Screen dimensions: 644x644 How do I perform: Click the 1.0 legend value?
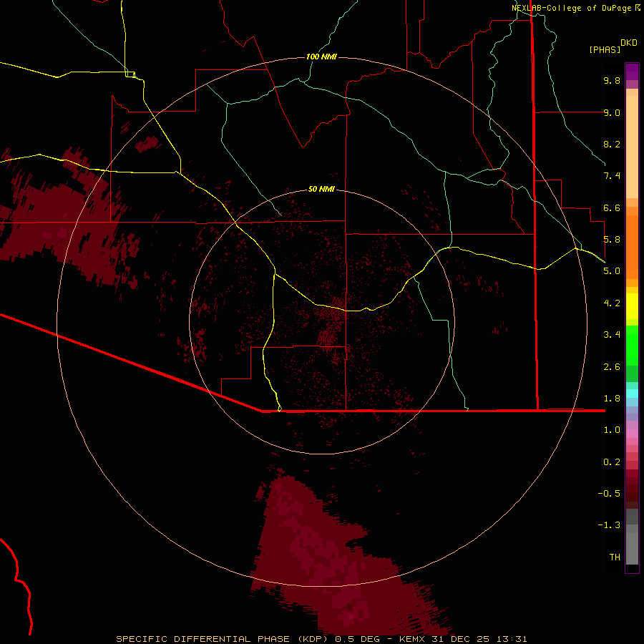click(612, 430)
